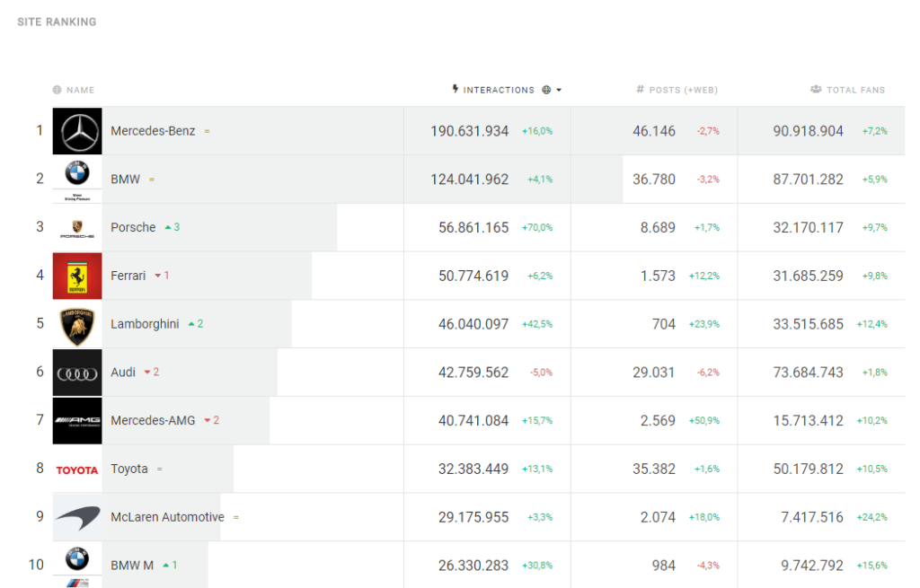Select Mercedes-Benz interactions value 190.631.934
920x588 pixels.
469,131
